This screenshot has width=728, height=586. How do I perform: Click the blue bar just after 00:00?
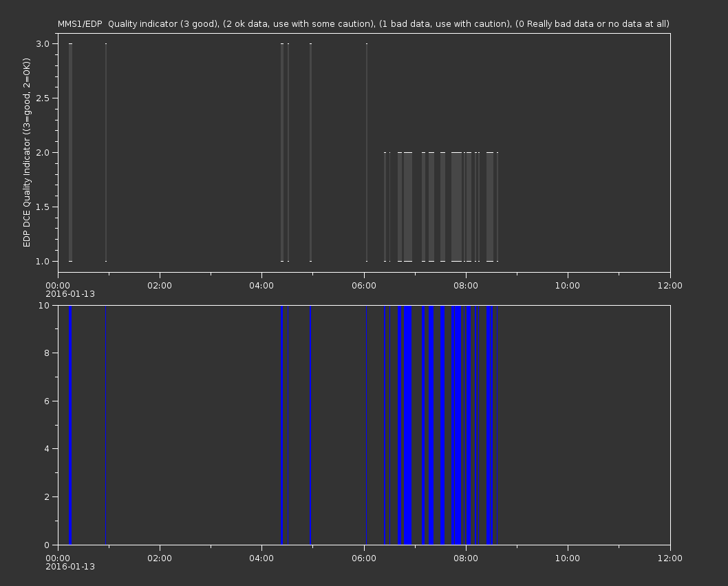click(x=70, y=425)
